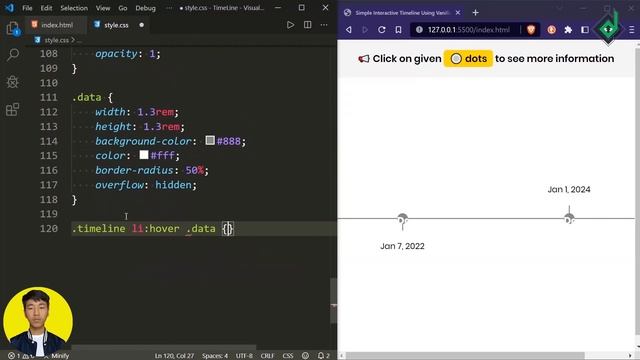The width and height of the screenshot is (640, 360).
Task: Open the Edit menu
Action: [46, 8]
